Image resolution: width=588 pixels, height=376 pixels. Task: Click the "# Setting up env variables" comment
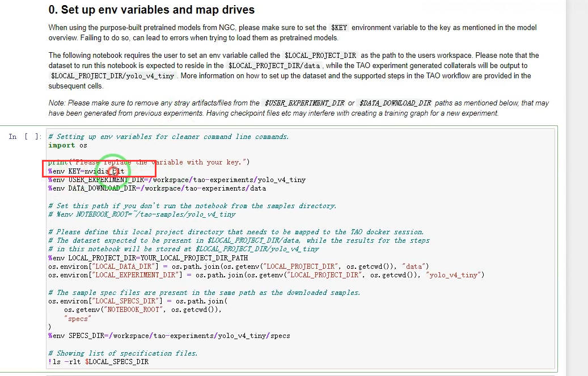(169, 137)
